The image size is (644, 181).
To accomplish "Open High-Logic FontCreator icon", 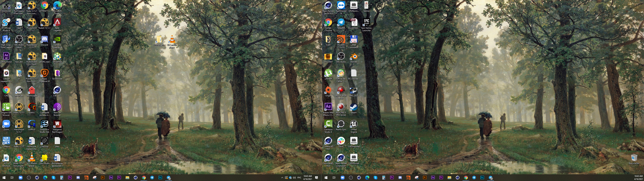I will [x=6, y=42].
